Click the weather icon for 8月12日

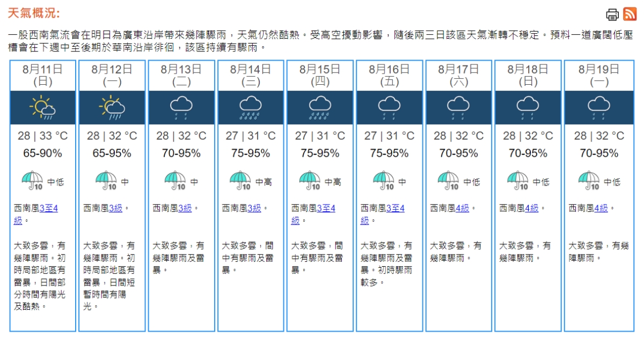pos(112,107)
